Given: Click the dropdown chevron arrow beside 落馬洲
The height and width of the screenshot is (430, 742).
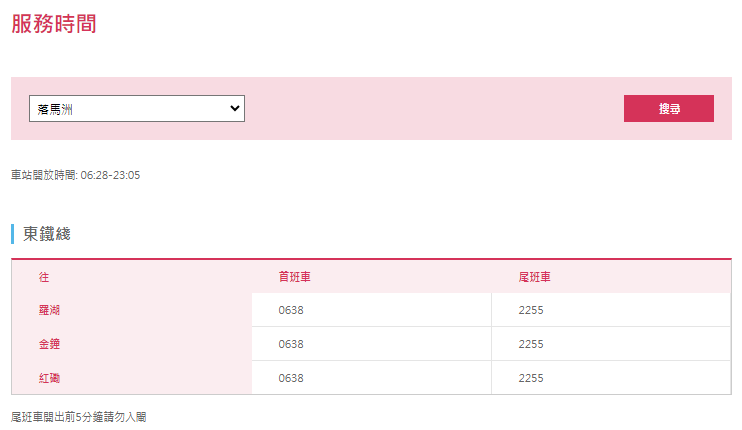Looking at the screenshot, I should pyautogui.click(x=234, y=108).
